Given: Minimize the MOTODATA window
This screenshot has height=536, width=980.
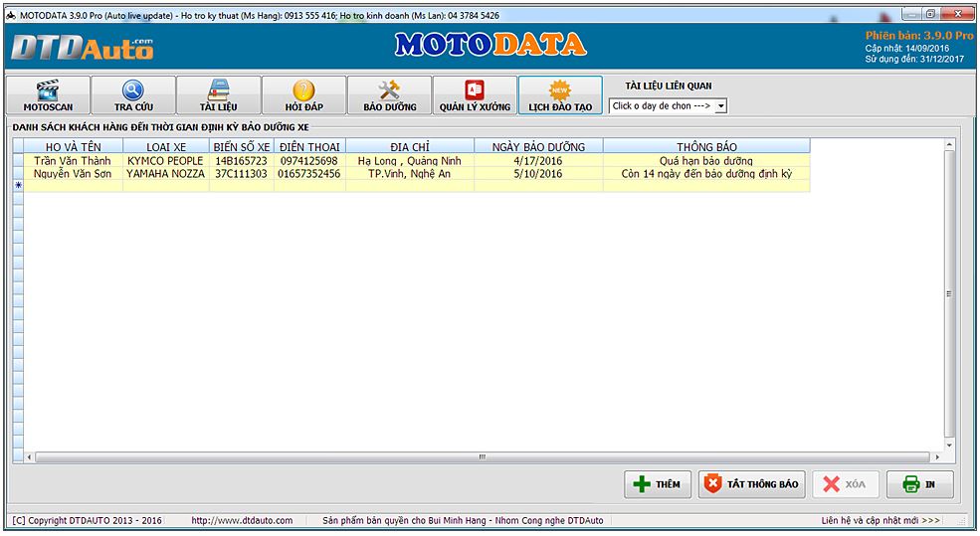Looking at the screenshot, I should tap(912, 14).
